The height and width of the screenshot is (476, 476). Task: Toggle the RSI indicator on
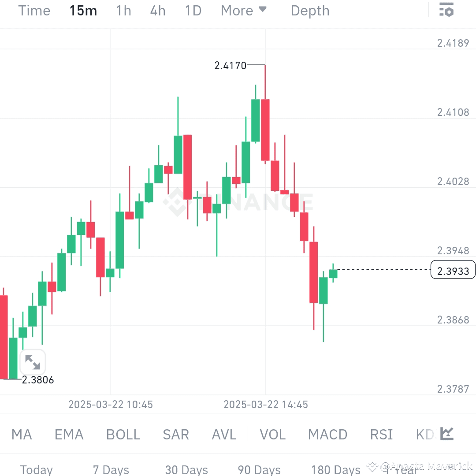tap(381, 435)
